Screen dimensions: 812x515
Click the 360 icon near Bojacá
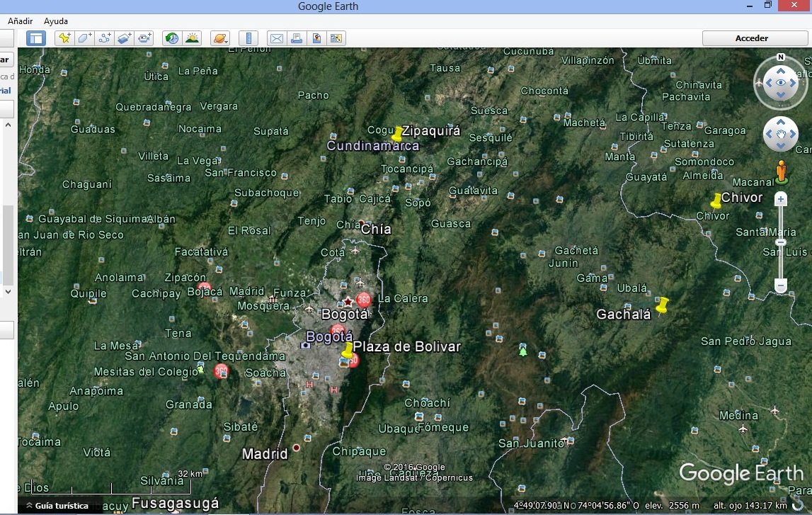pos(205,286)
